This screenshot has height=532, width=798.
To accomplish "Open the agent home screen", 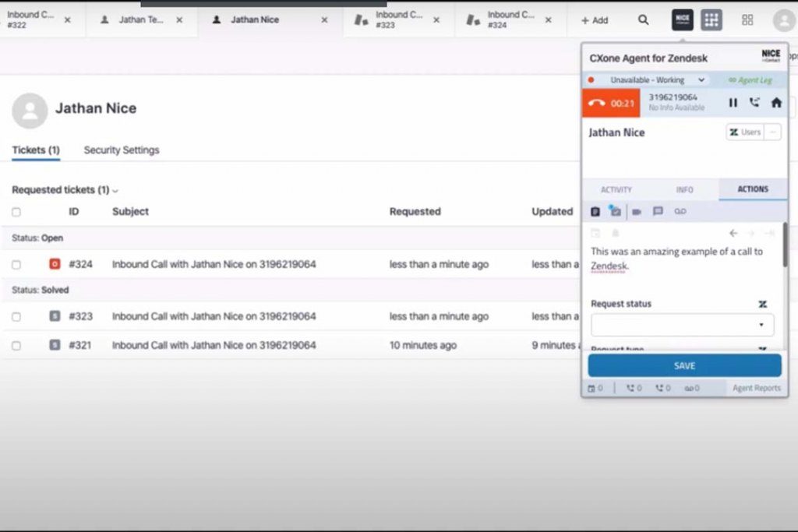I will click(x=776, y=102).
